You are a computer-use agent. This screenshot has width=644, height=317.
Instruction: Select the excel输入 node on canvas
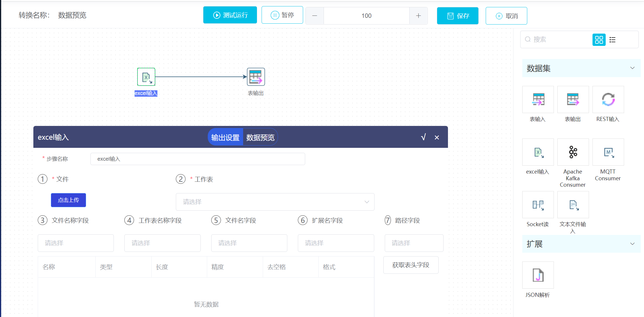(146, 77)
